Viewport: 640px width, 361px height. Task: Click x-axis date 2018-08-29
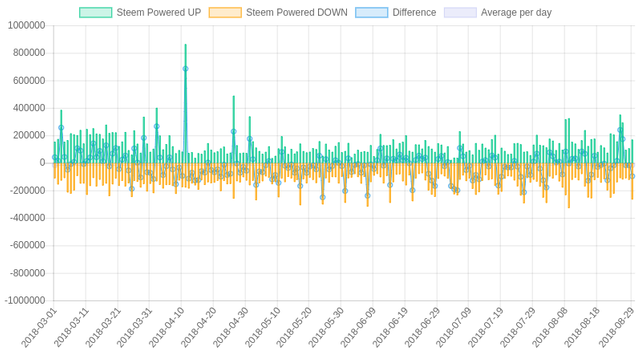[x=616, y=328]
